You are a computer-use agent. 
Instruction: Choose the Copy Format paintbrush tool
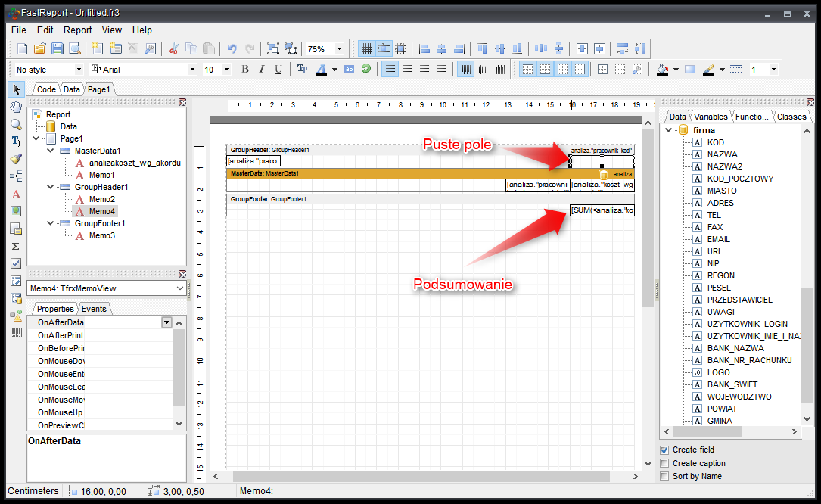click(16, 159)
